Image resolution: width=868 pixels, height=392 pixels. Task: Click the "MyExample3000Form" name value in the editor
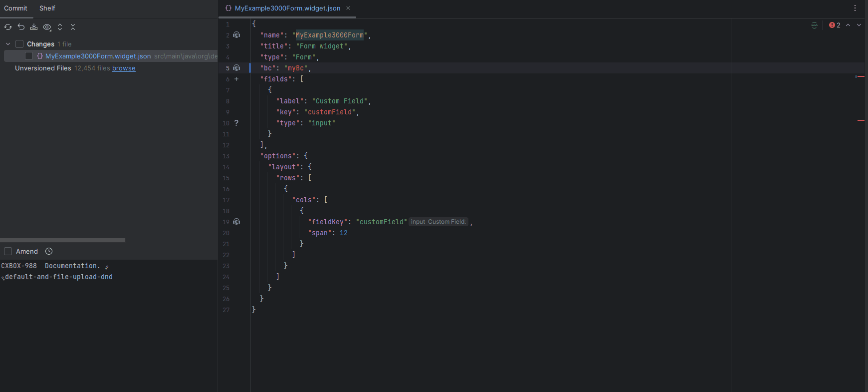[x=330, y=35]
